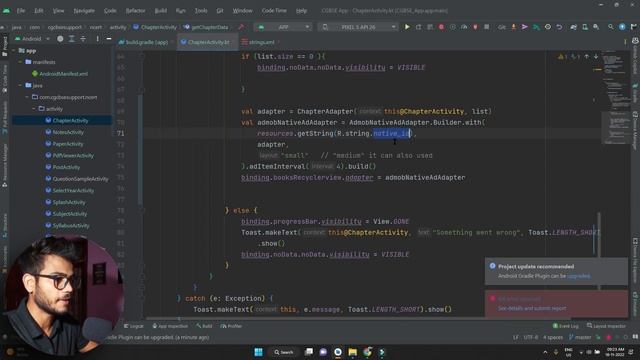Select SplashActivity in project tree

(69, 202)
